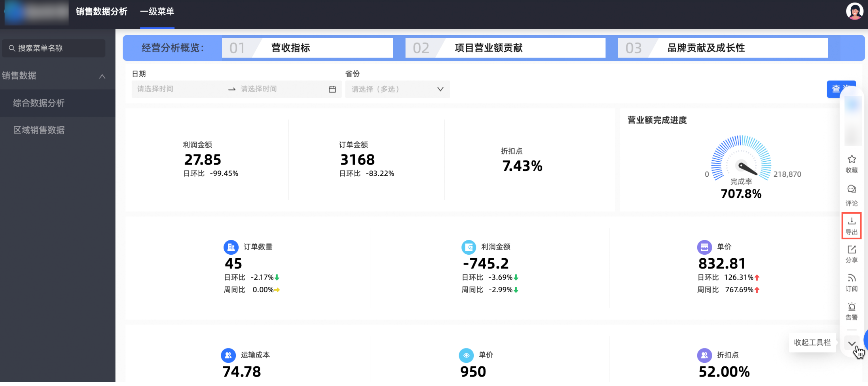The image size is (868, 386).
Task: Open the Comments (评论) icon
Action: point(851,189)
